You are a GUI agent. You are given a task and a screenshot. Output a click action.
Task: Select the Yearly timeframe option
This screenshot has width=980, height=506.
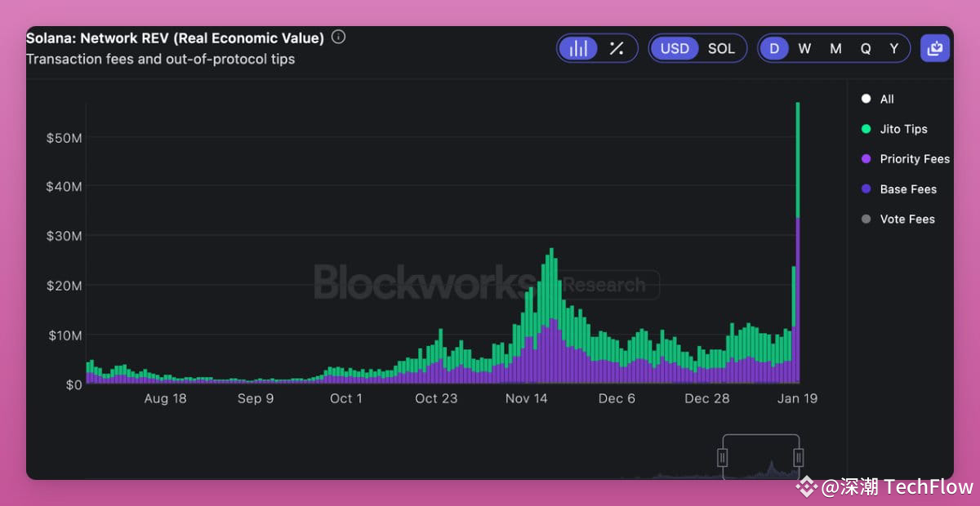coord(893,48)
